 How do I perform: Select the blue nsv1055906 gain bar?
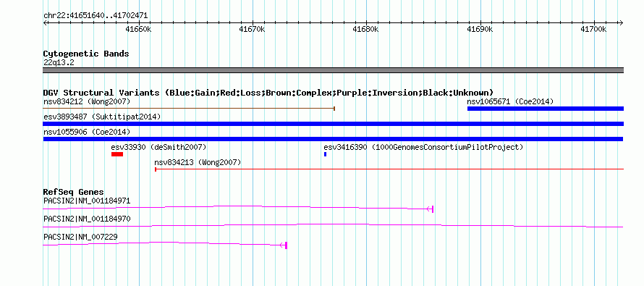(x=334, y=139)
